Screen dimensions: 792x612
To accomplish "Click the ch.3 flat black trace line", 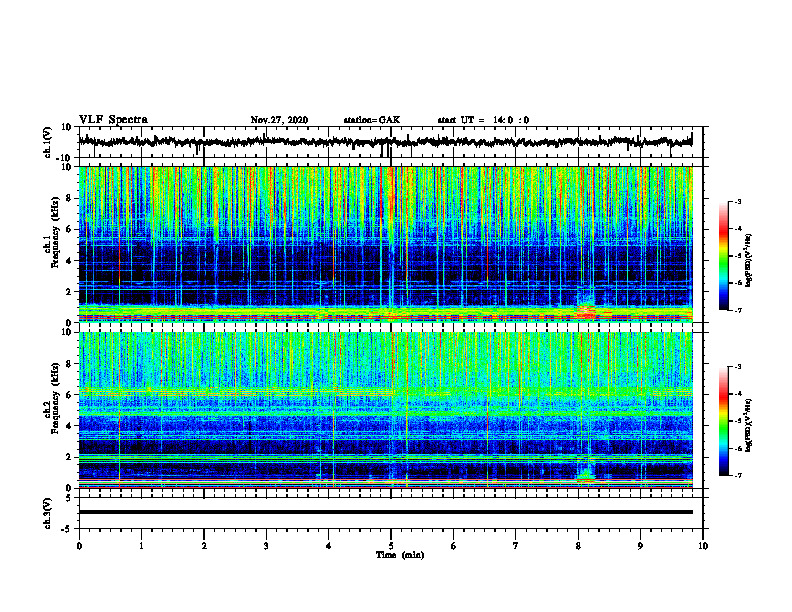I will (x=385, y=512).
